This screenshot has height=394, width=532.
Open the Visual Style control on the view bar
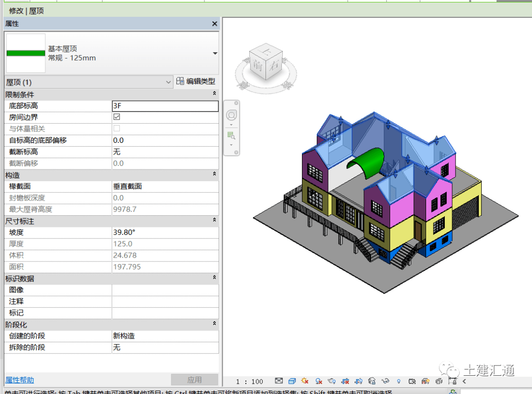pos(292,381)
